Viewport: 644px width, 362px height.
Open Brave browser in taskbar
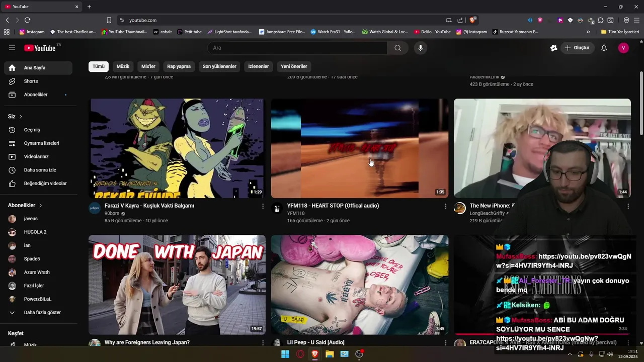(x=315, y=354)
